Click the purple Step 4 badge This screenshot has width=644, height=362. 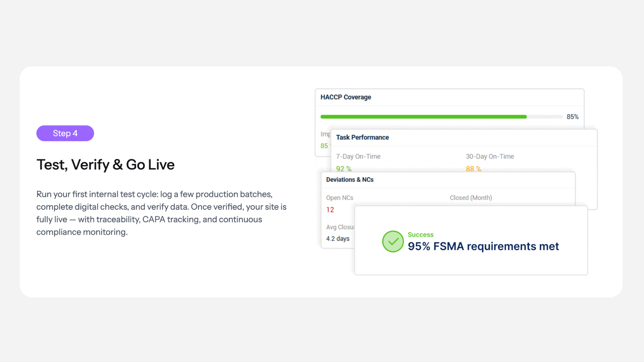[65, 133]
